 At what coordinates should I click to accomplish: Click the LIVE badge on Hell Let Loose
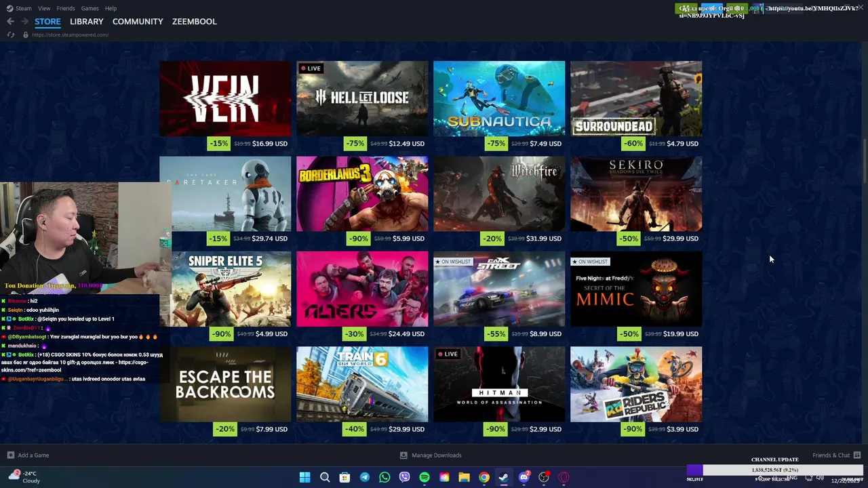point(311,68)
